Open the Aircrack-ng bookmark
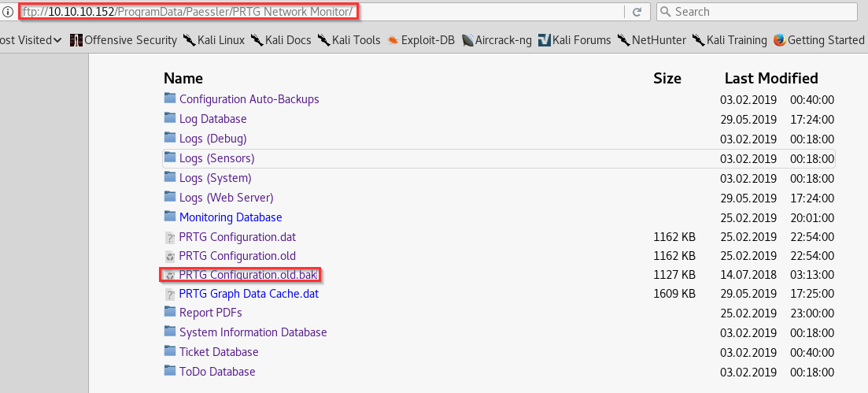868x393 pixels. pyautogui.click(x=502, y=40)
